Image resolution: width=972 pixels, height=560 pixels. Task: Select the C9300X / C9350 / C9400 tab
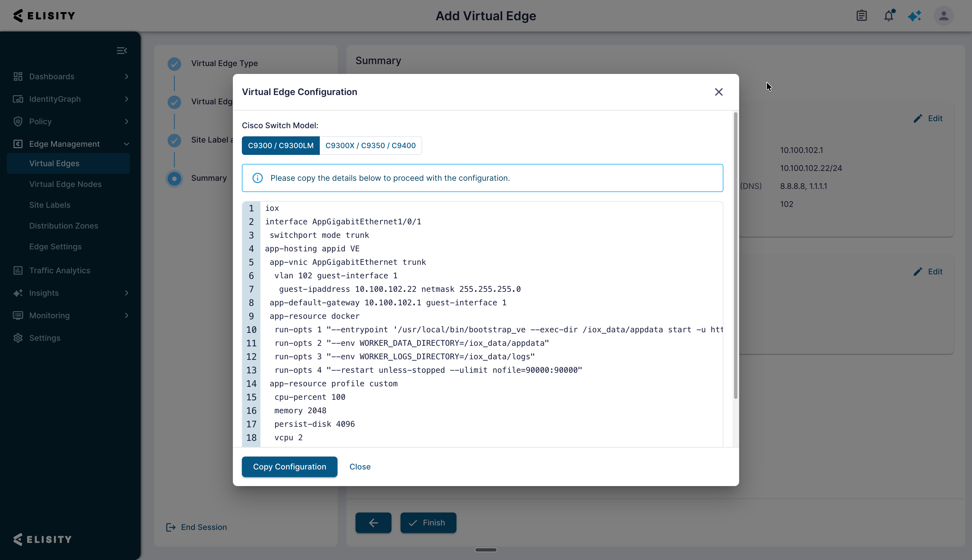click(371, 145)
